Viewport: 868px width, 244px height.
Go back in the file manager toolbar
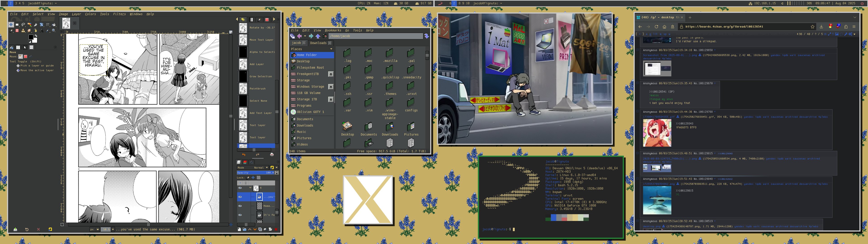coord(299,36)
